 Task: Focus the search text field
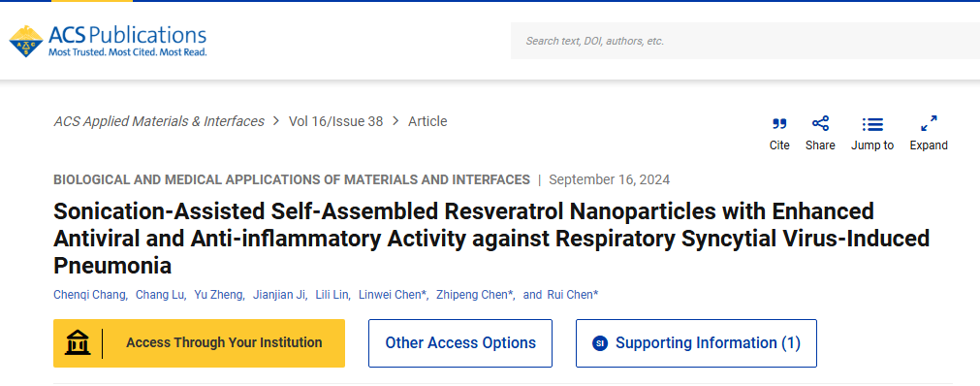point(745,42)
